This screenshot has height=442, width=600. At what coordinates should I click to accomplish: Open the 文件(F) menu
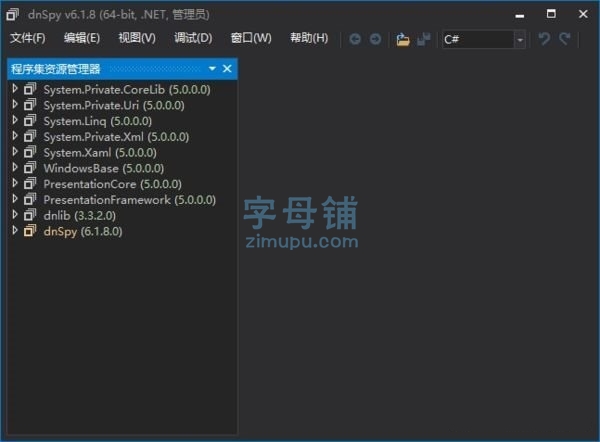tap(28, 38)
